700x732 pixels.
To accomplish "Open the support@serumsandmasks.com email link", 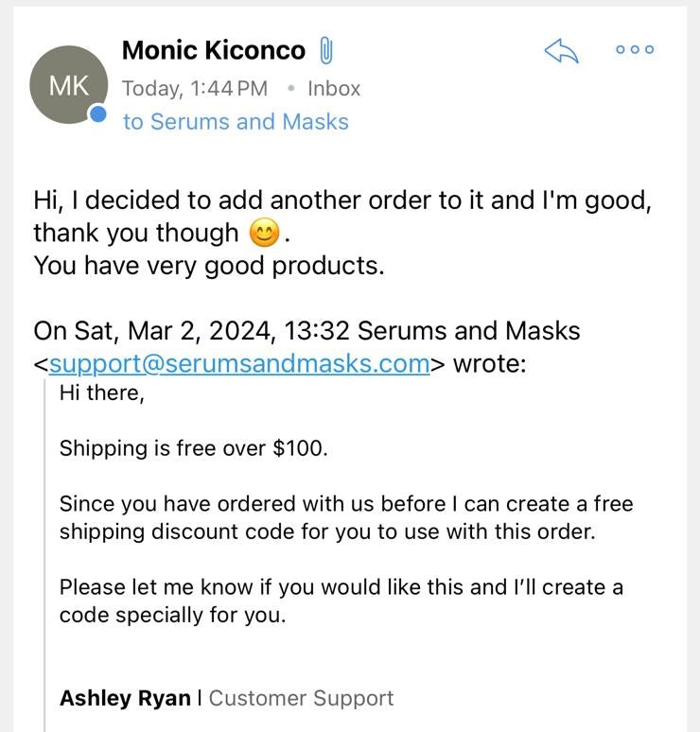I will 239,364.
